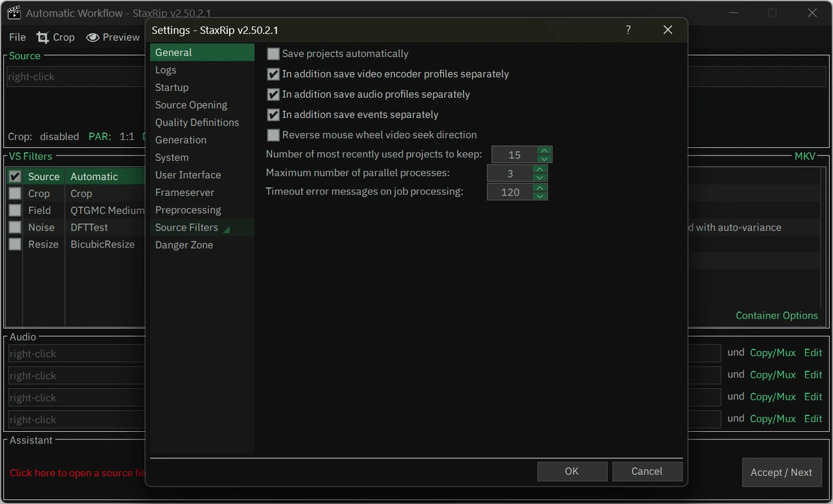Toggle the Field filter checkbox

pyautogui.click(x=15, y=210)
